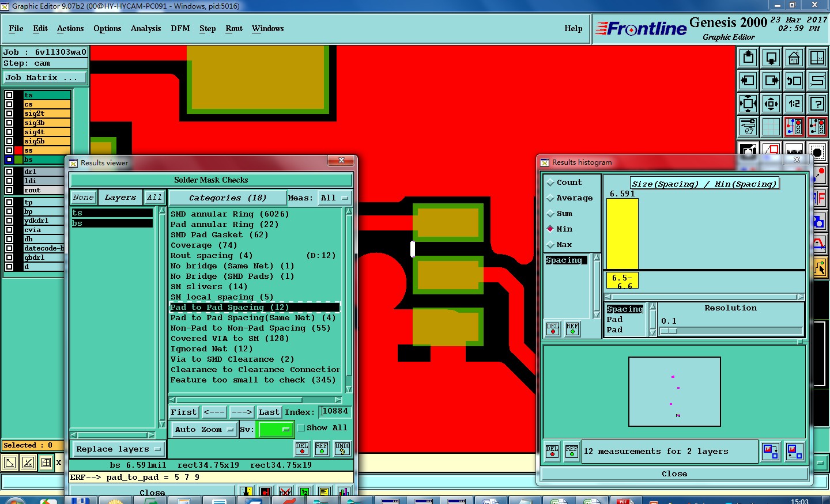Image resolution: width=830 pixels, height=504 pixels.
Task: Click Close button in Results histogram
Action: click(674, 474)
